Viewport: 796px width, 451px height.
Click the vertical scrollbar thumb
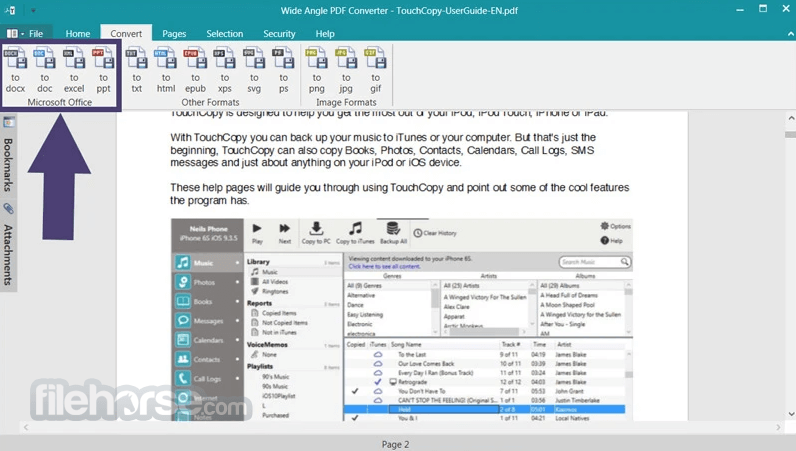[790, 135]
